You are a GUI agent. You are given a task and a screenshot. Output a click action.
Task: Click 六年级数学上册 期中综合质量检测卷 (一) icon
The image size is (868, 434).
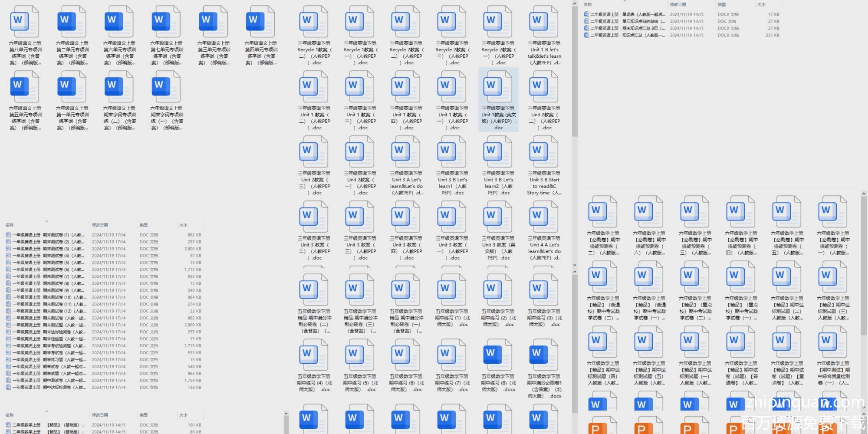(x=832, y=342)
